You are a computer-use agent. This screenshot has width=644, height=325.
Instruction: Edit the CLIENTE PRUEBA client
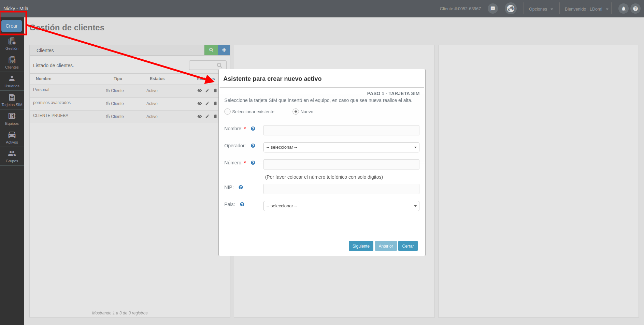click(x=207, y=116)
